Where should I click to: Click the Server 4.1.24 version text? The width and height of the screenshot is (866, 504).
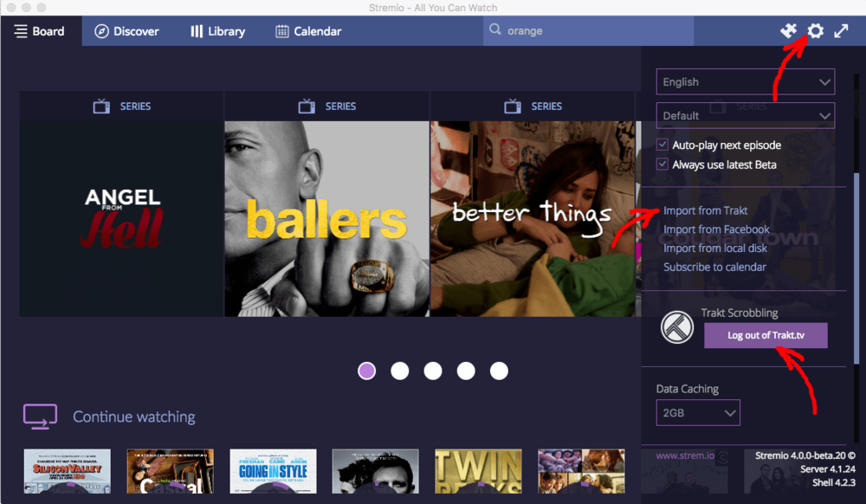point(827,469)
